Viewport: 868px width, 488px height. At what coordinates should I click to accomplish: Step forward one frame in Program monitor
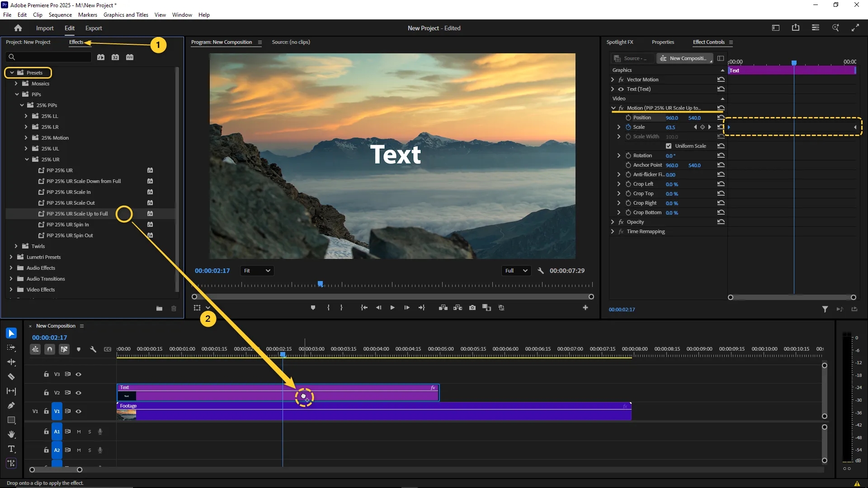coord(407,308)
